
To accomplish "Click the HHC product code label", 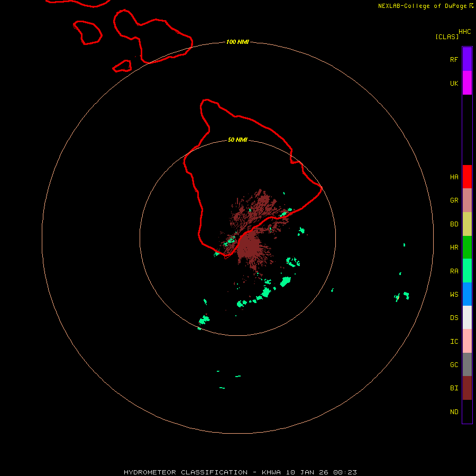I will (464, 32).
